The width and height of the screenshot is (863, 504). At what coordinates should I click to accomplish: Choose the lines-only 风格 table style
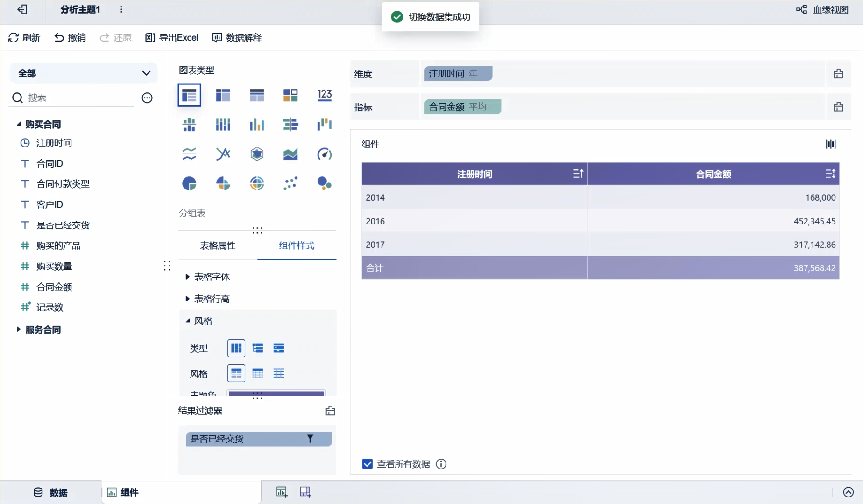279,373
